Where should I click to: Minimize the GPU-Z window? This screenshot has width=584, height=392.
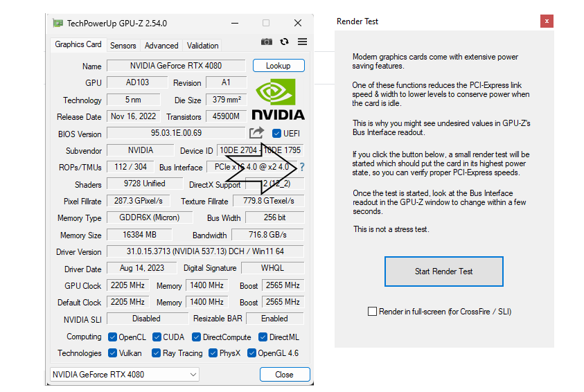235,23
